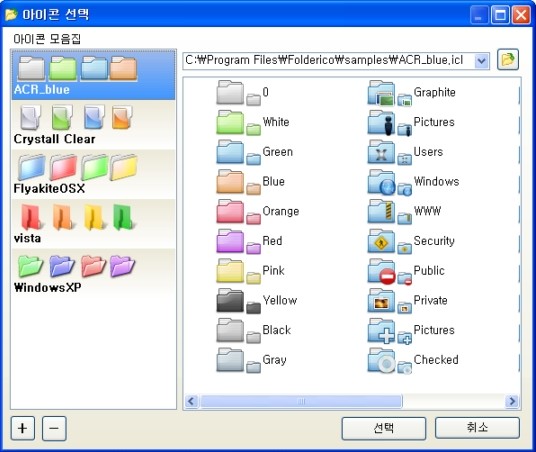Choose the Users folder icon
This screenshot has height=452, width=536.
pos(381,152)
